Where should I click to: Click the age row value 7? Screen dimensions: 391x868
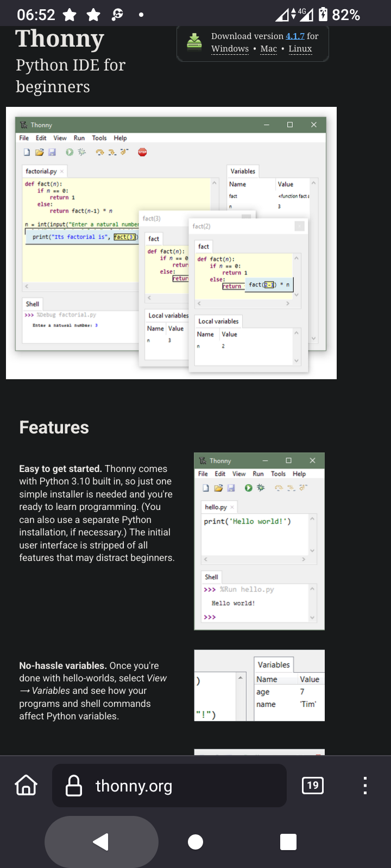click(x=302, y=692)
